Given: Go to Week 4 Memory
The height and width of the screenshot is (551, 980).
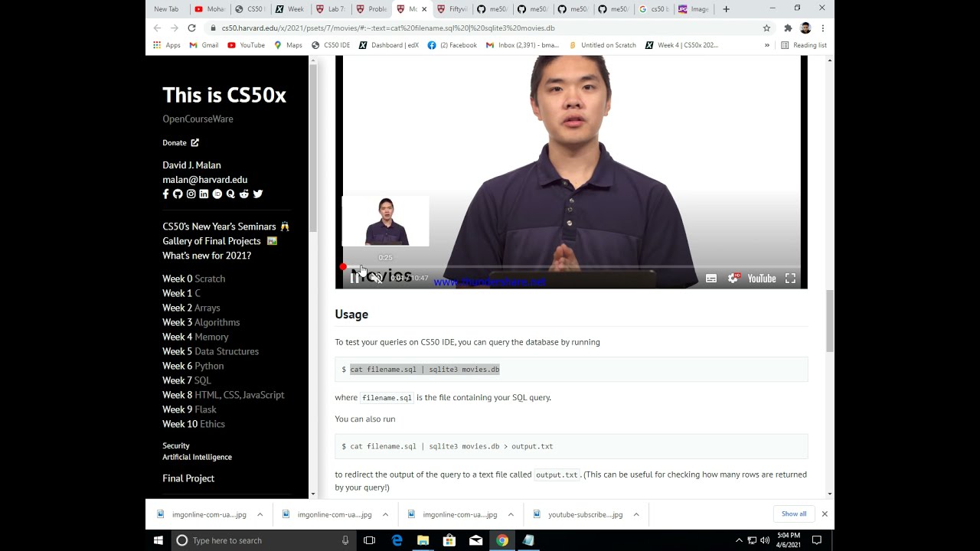Looking at the screenshot, I should [x=195, y=337].
